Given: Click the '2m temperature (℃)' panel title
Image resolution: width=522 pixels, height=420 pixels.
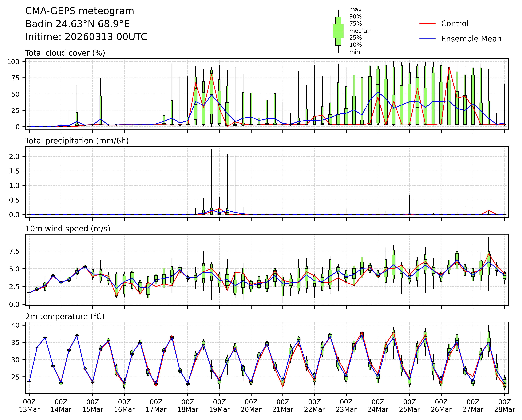Looking at the screenshot, I should point(65,317).
